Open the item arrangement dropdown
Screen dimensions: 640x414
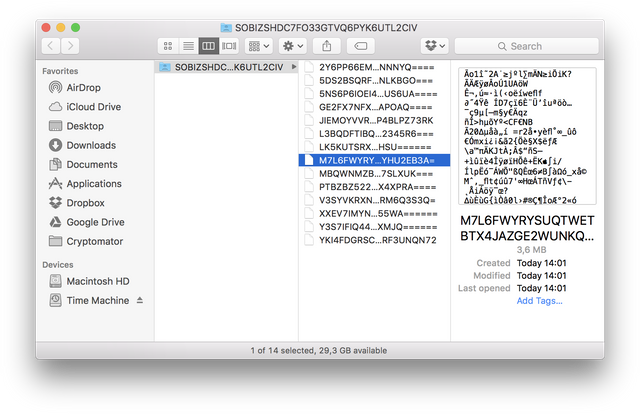tap(259, 46)
